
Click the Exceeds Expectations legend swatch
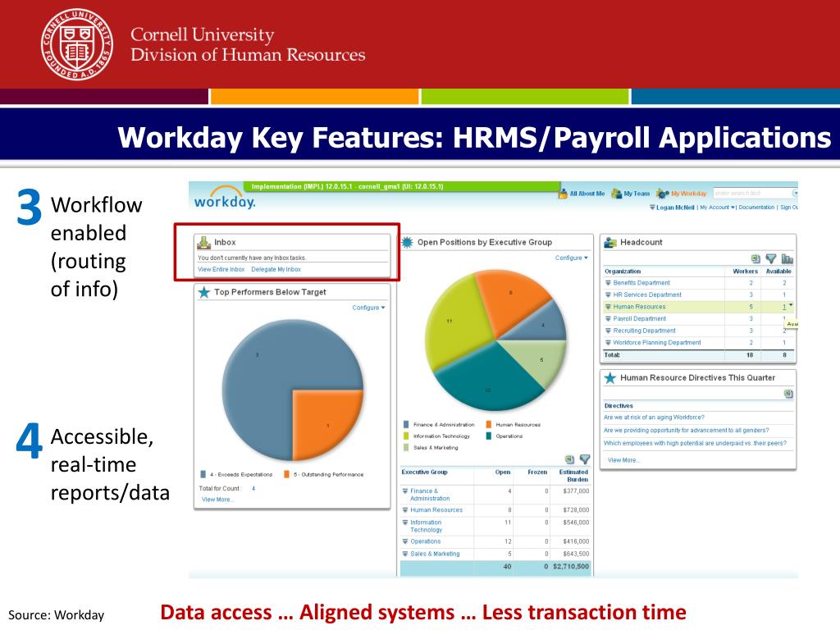203,474
